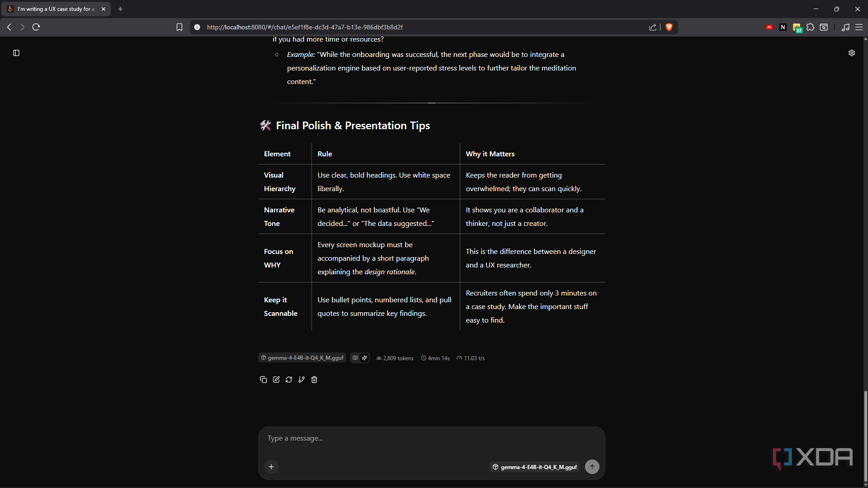Viewport: 868px width, 488px height.
Task: Click the gemma-4-E4B-it-Q4_K_M.gguf badge under the response
Action: coord(302,358)
